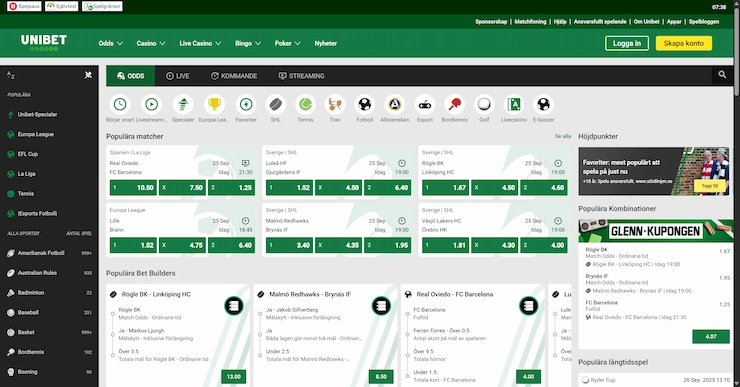Open the Sponsorskap link

(x=491, y=21)
